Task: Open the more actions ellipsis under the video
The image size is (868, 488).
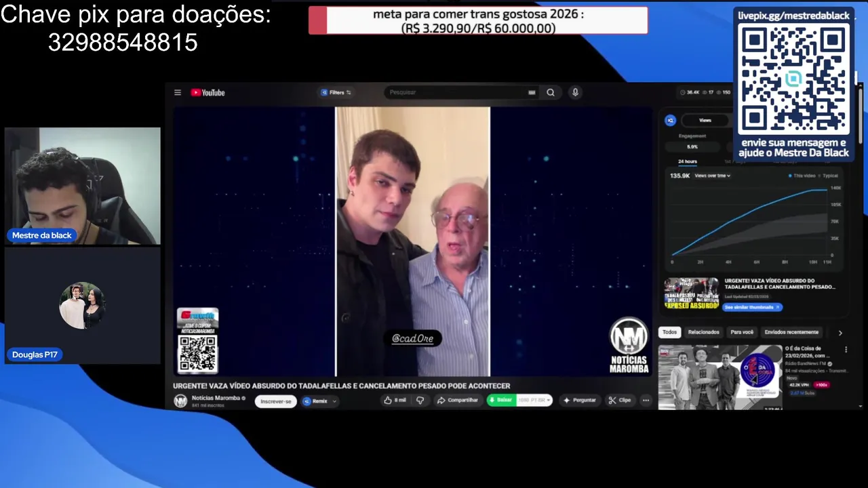Action: (x=646, y=401)
